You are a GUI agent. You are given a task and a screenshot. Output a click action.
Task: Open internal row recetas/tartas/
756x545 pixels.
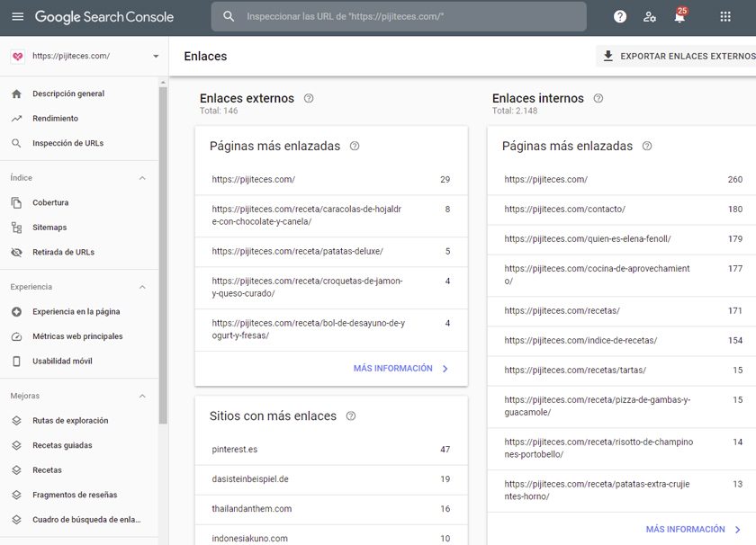[622, 371]
